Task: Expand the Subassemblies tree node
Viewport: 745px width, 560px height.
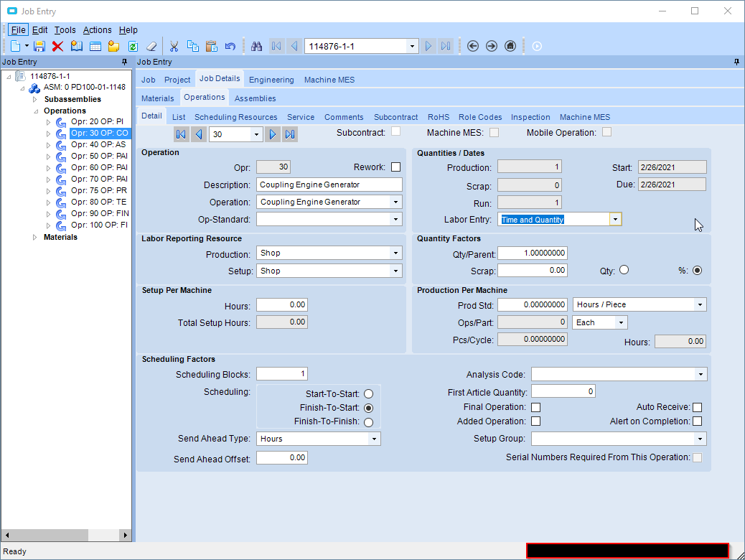Action: (x=34, y=99)
